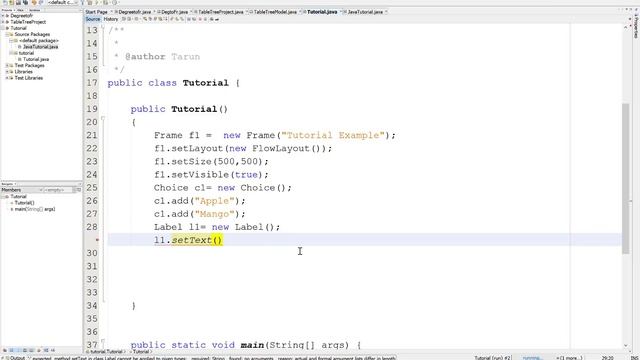This screenshot has height=360, width=640.
Task: Click the scrollbar down arrow of editor
Action: pyautogui.click(x=626, y=346)
